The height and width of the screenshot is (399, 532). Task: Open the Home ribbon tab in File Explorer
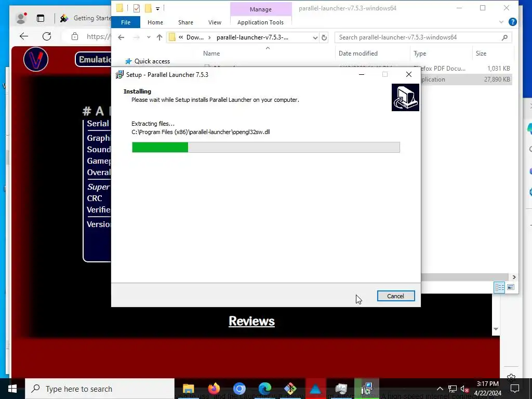click(x=155, y=22)
